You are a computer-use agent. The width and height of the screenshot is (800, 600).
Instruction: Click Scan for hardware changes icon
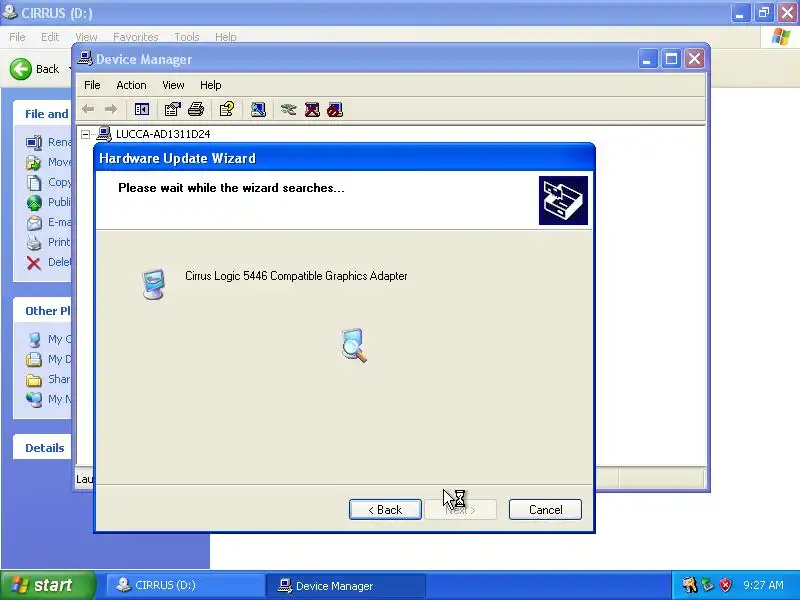[x=258, y=109]
